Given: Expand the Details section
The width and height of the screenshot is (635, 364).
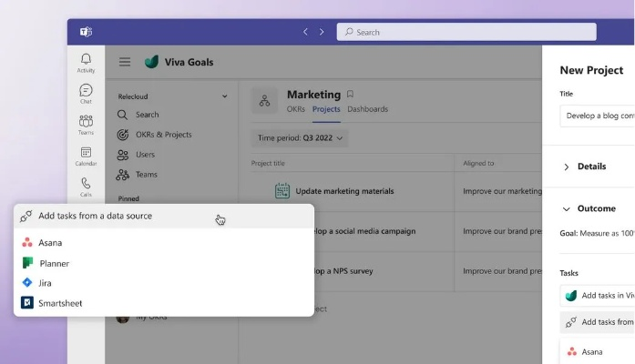Looking at the screenshot, I should tap(567, 167).
